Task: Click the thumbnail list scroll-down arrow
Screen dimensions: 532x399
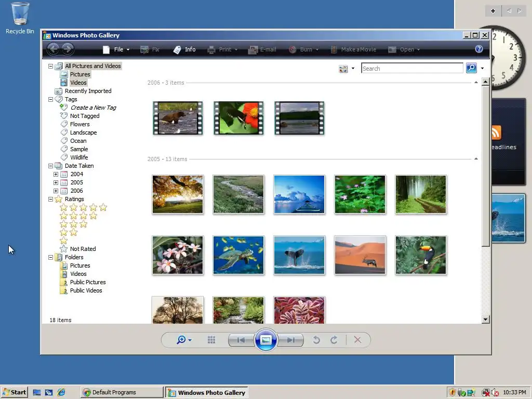Action: tap(486, 320)
